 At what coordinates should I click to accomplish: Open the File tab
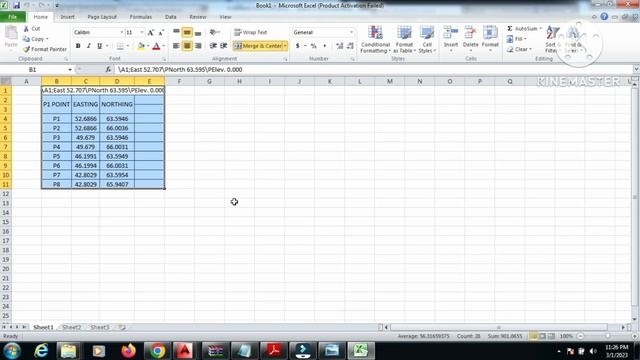tap(13, 17)
